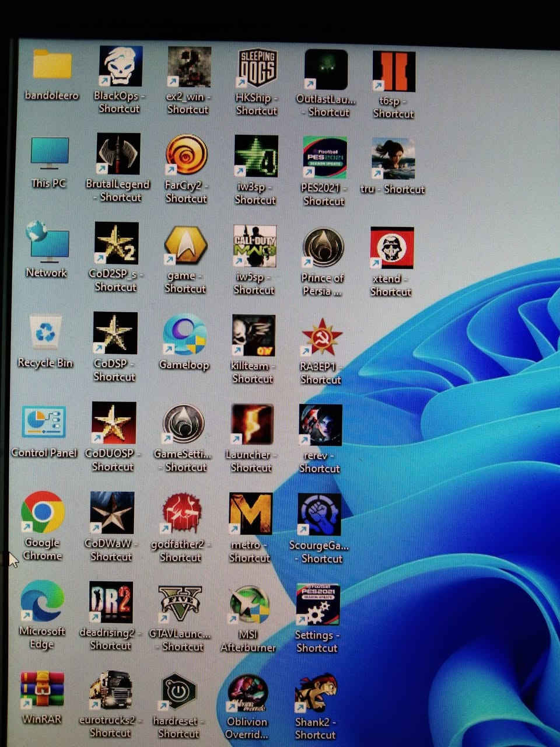Image resolution: width=560 pixels, height=747 pixels.
Task: Select the Prince of Persia shortcut
Action: pos(323,247)
